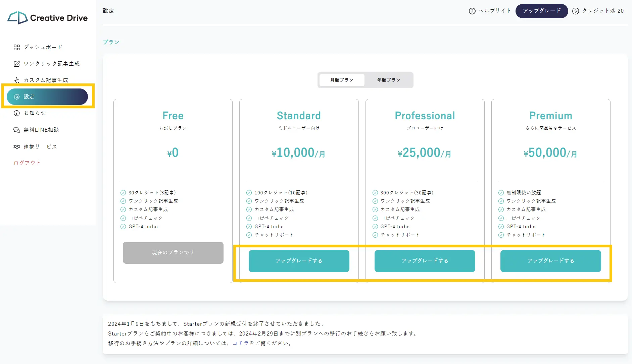Screen dimensions: 632x364
Task: Click the settings gear icon in sidebar
Action: (x=17, y=97)
